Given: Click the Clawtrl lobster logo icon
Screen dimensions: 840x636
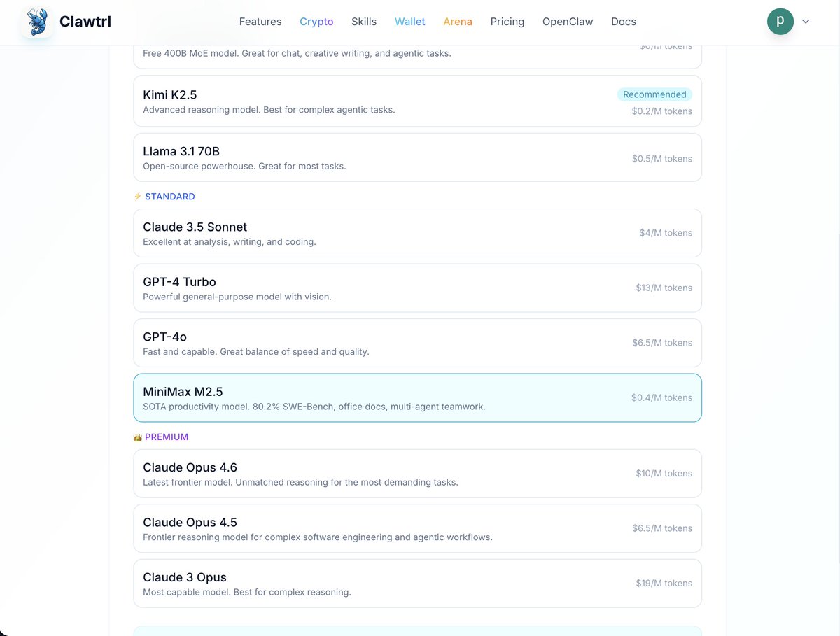Looking at the screenshot, I should pos(37,22).
